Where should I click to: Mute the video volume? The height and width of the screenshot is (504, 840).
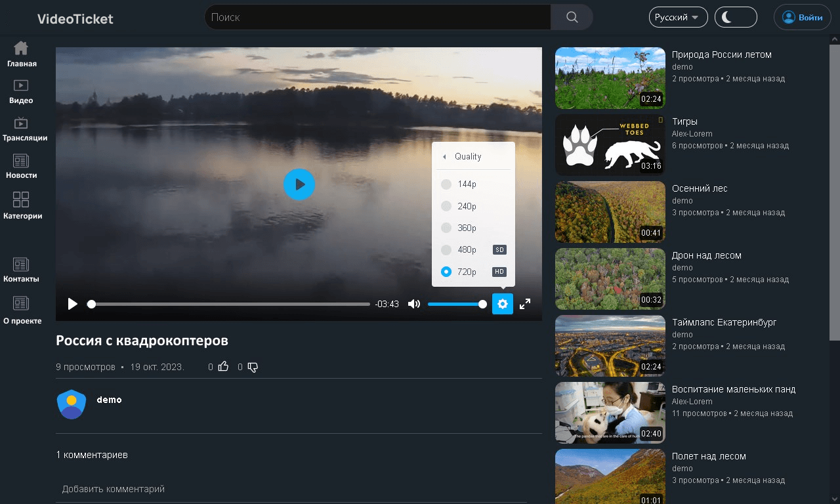tap(414, 304)
